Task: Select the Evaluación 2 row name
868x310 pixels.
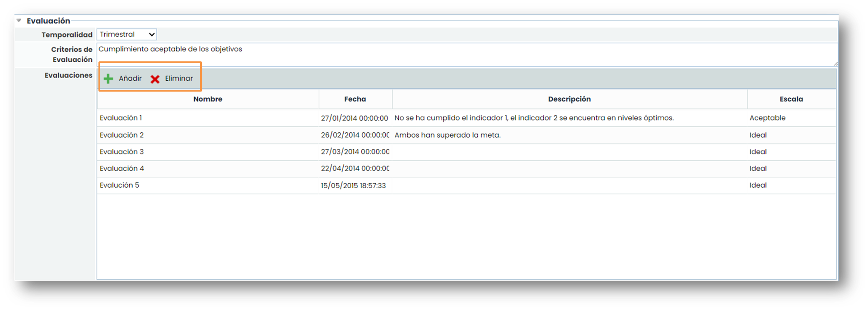Action: coord(121,135)
